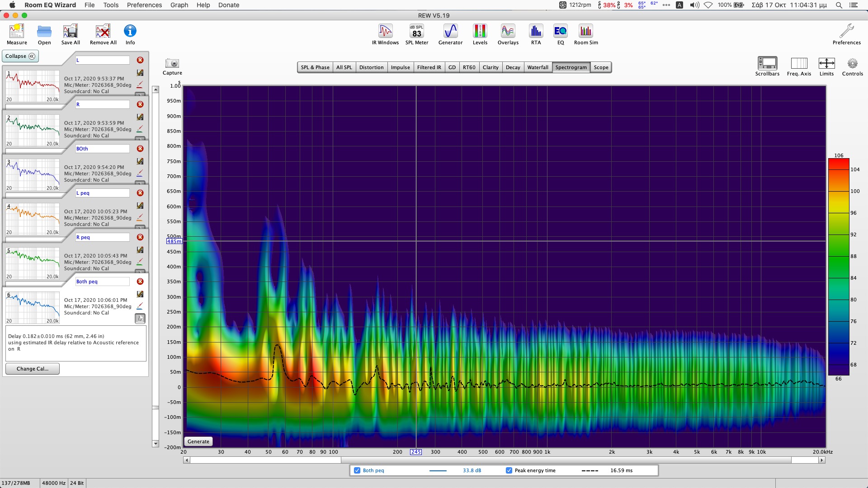Click the horizontal frequency scrollbar thumb

coord(566,460)
